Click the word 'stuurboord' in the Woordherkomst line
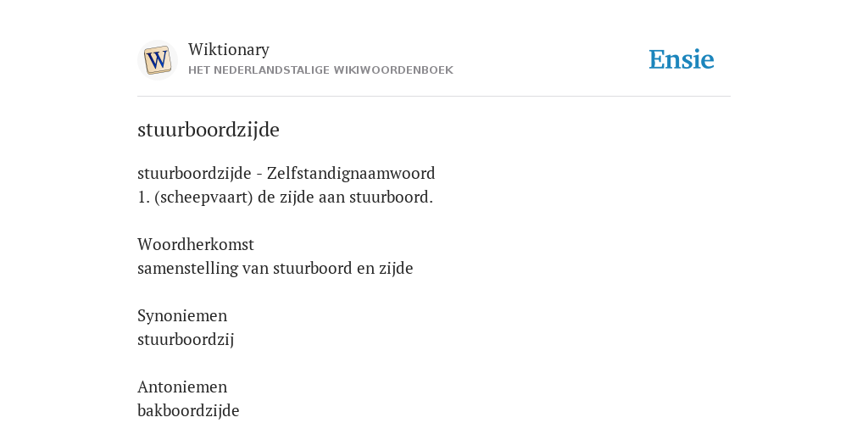Screen dimensions: 868x434 pos(312,269)
